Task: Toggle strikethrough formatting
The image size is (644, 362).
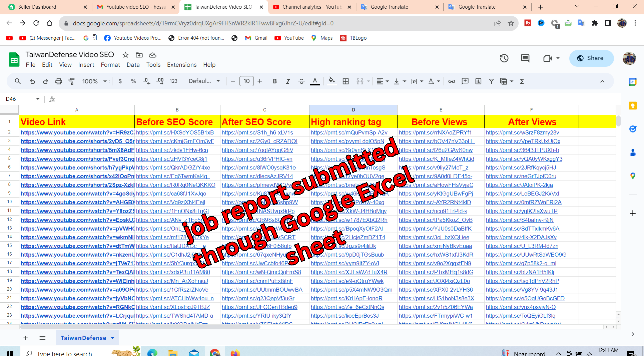Action: [301, 81]
